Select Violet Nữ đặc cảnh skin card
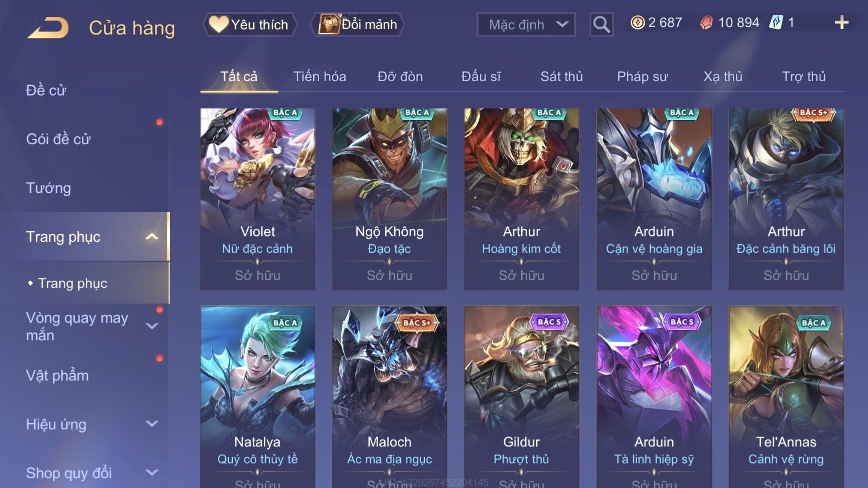 (x=257, y=199)
